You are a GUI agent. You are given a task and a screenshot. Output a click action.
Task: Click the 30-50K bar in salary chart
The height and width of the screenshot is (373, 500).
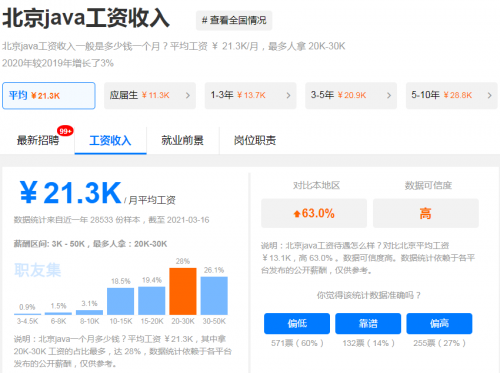214,296
